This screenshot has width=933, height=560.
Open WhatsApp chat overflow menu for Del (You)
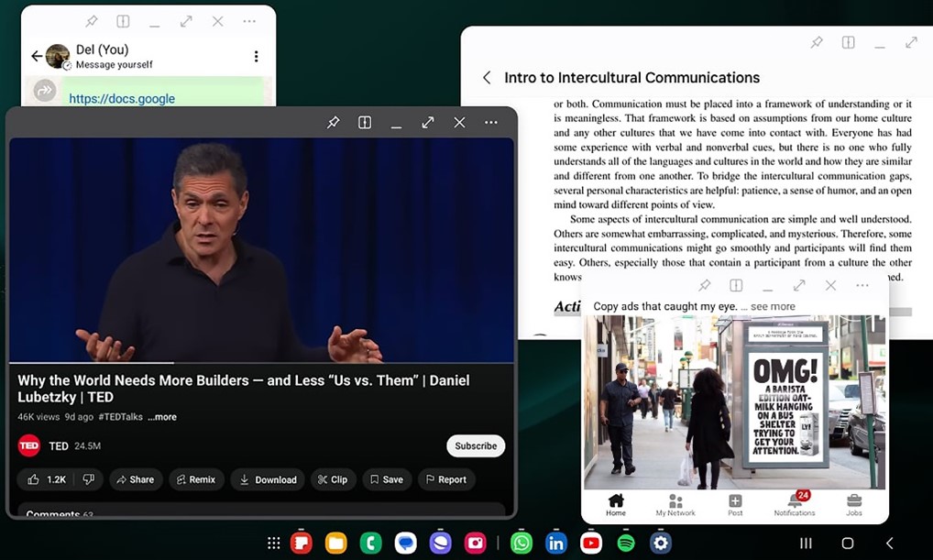(x=257, y=56)
